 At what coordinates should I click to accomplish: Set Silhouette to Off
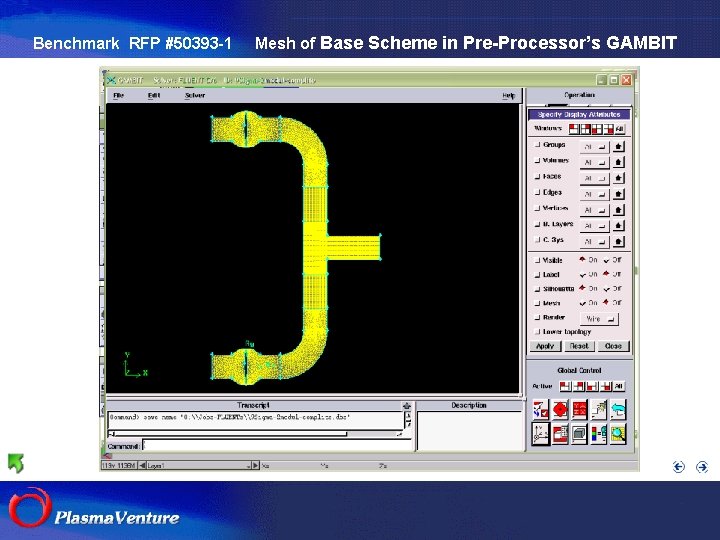tap(607, 289)
